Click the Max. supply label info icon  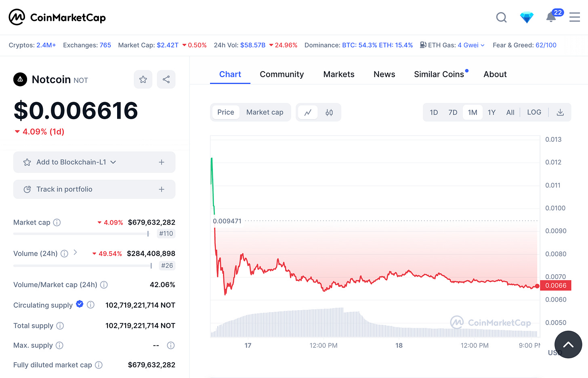pyautogui.click(x=59, y=345)
